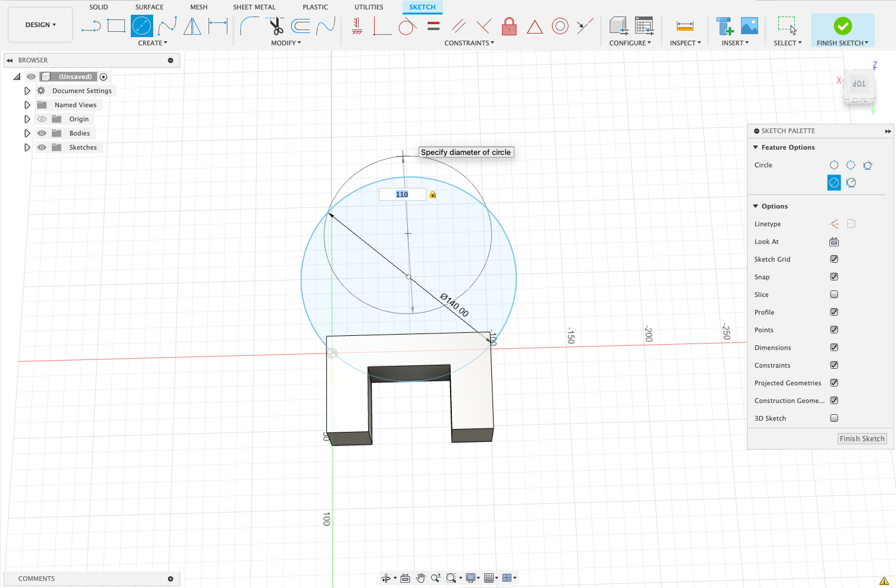Image resolution: width=896 pixels, height=588 pixels.
Task: Apply Tangent constraint
Action: [x=408, y=26]
